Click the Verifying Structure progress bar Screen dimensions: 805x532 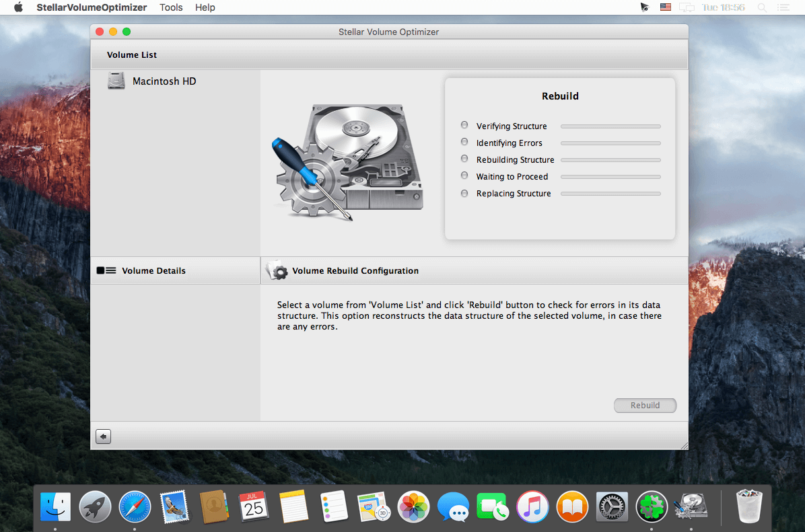pos(610,126)
